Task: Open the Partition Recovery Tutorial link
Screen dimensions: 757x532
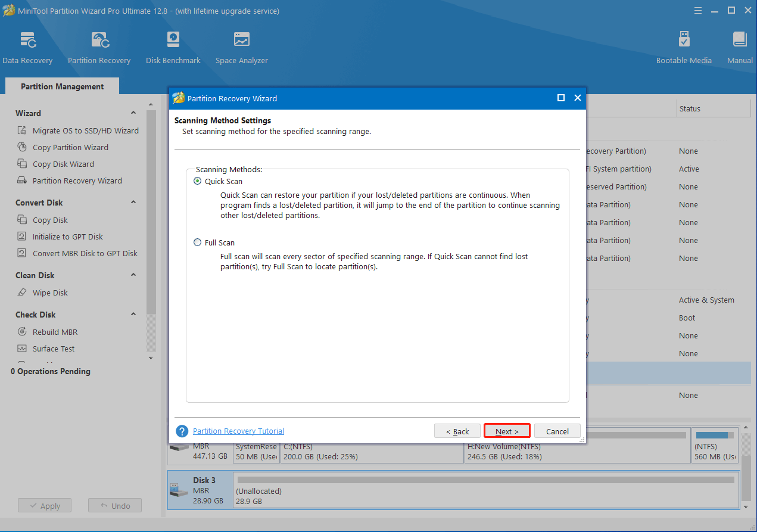Action: tap(238, 431)
